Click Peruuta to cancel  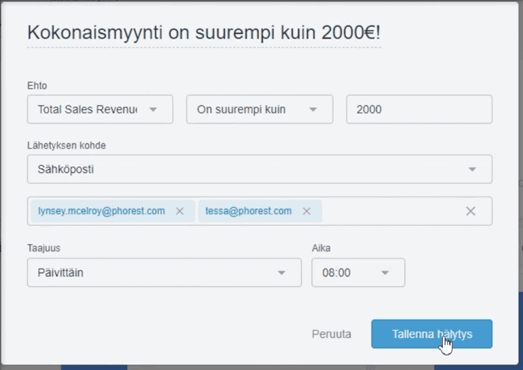[x=332, y=334]
